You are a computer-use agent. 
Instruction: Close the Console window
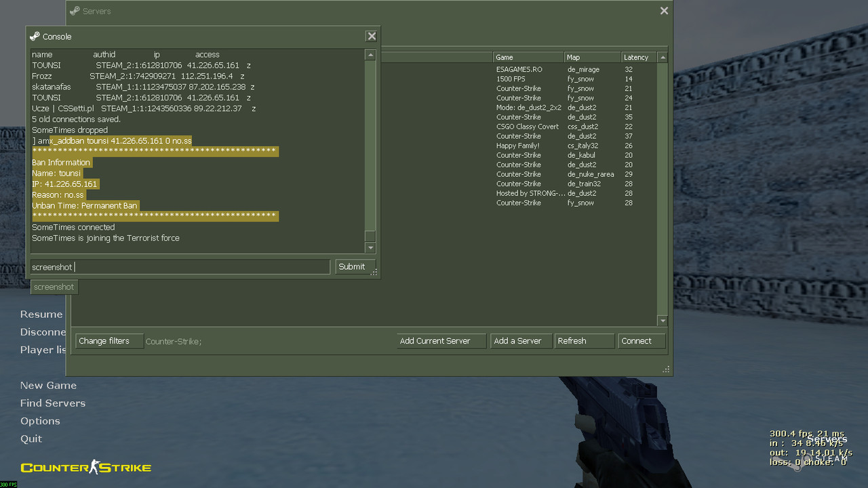(x=371, y=37)
